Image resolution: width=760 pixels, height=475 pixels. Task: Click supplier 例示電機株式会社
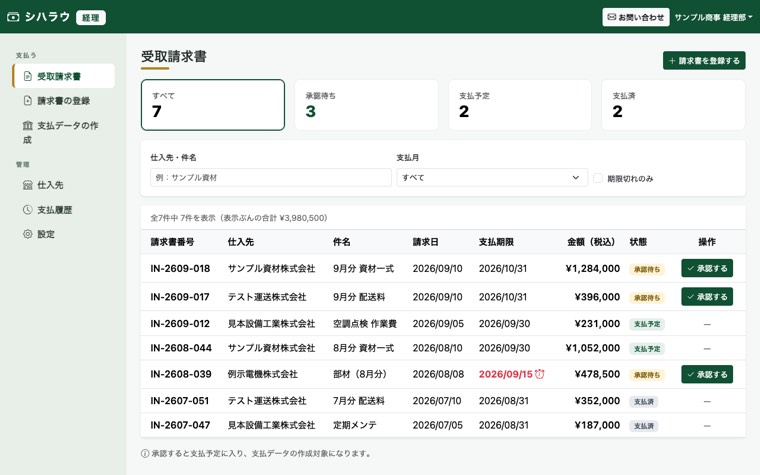tap(262, 374)
